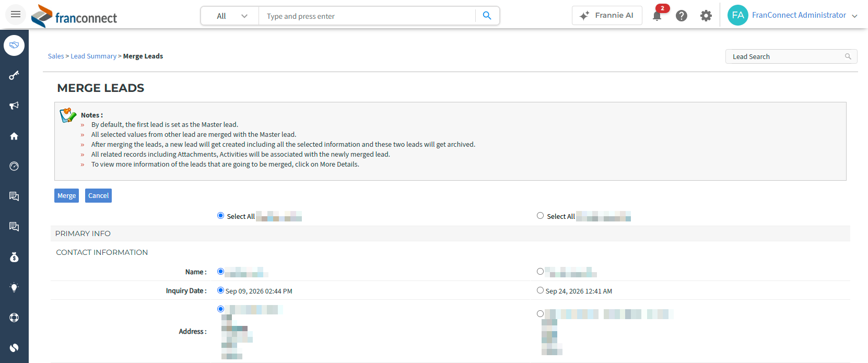The width and height of the screenshot is (868, 363).
Task: Open the money bag finance icon in sidebar
Action: coord(14,257)
